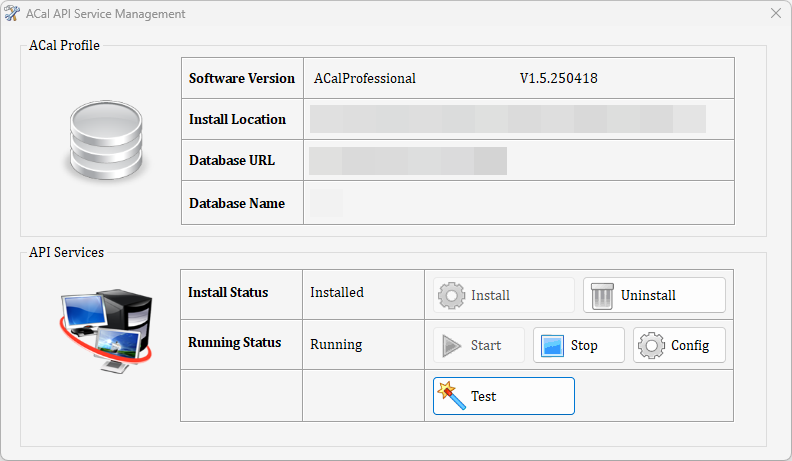The image size is (792, 461).
Task: Click the tools icon in title bar
Action: coord(12,14)
